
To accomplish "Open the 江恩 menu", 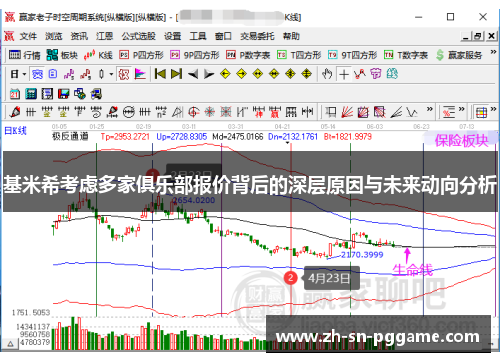I will pyautogui.click(x=105, y=36).
